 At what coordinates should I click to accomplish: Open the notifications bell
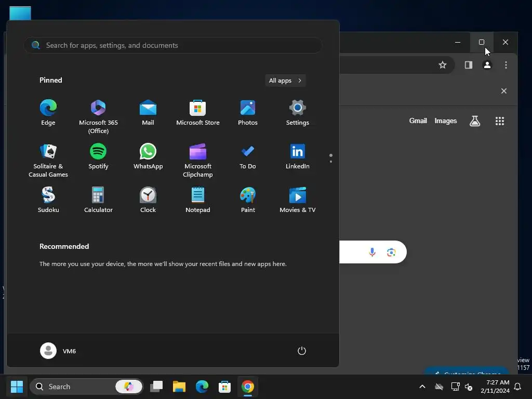(x=518, y=387)
